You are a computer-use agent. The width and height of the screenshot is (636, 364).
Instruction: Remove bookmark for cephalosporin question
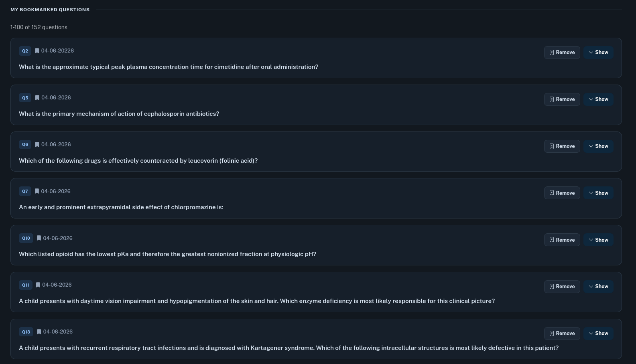point(562,99)
